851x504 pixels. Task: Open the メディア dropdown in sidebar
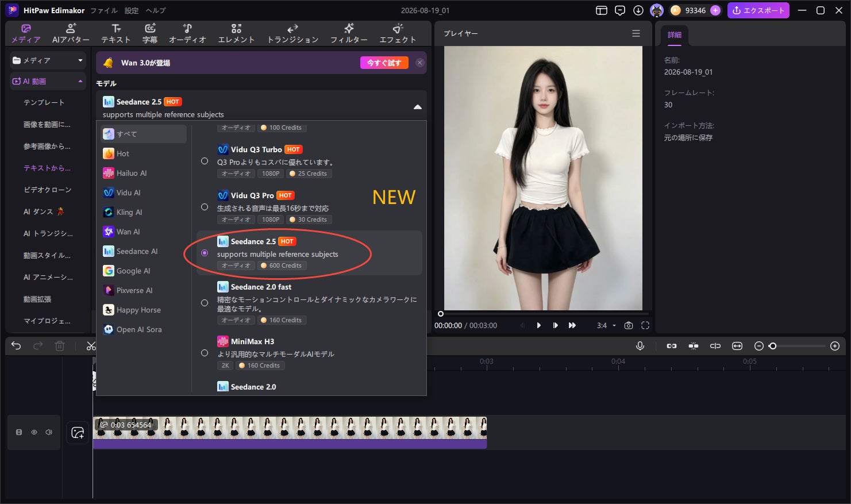tap(48, 60)
